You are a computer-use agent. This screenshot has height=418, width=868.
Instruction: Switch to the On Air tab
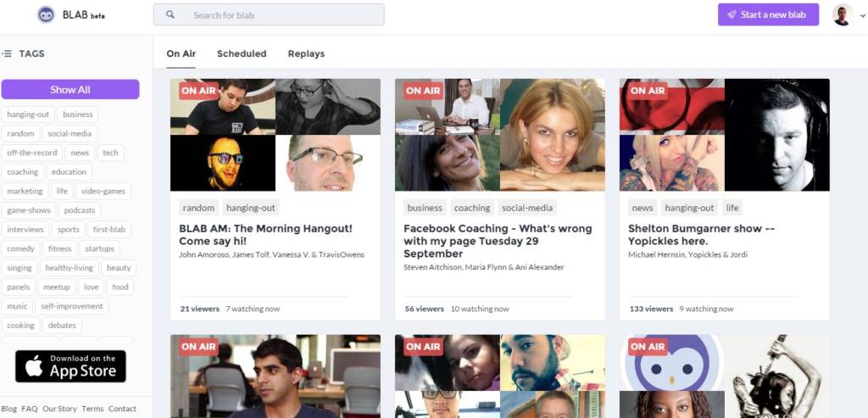coord(181,53)
